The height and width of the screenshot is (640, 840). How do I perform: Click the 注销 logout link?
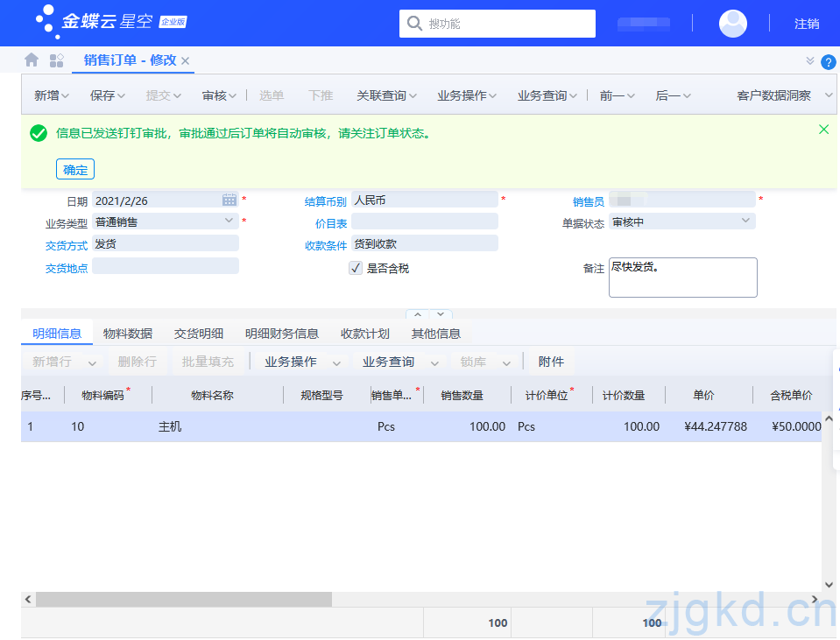pos(806,24)
